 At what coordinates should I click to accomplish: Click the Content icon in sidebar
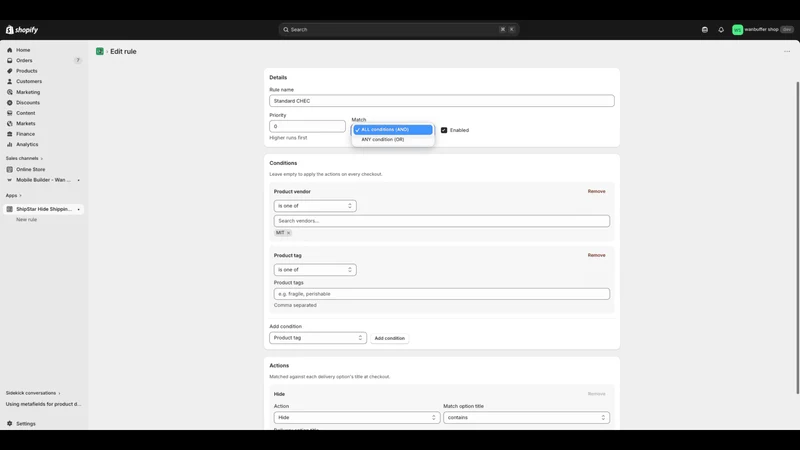click(9, 113)
